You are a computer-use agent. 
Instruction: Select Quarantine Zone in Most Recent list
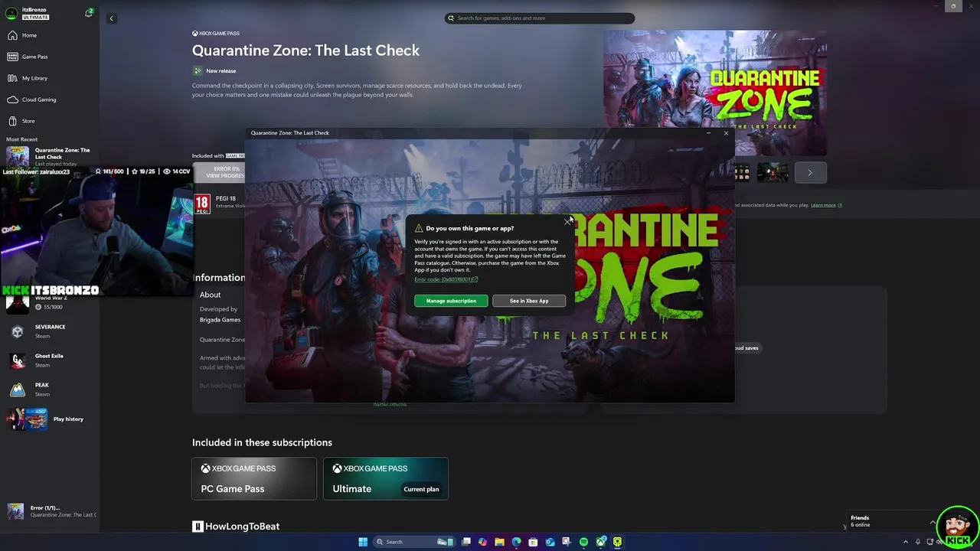(50, 157)
